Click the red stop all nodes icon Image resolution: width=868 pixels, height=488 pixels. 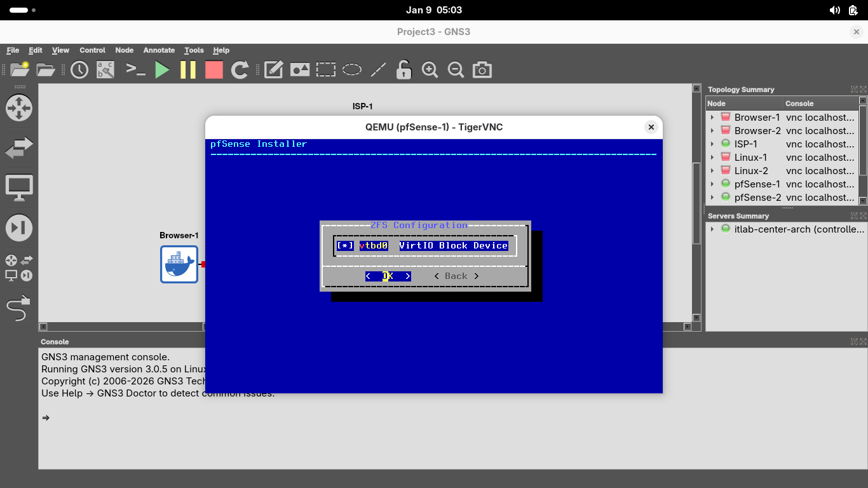pyautogui.click(x=214, y=70)
